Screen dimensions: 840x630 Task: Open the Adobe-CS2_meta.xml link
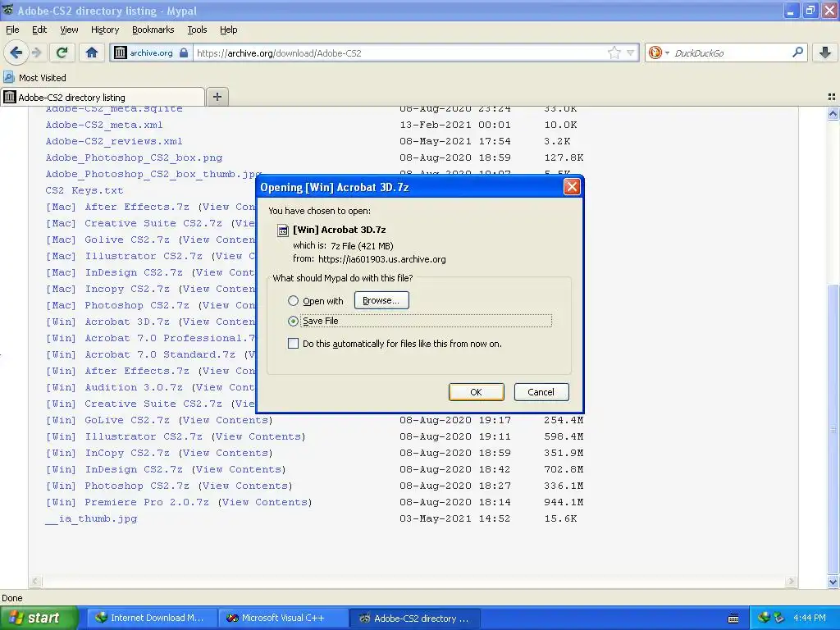[104, 125]
